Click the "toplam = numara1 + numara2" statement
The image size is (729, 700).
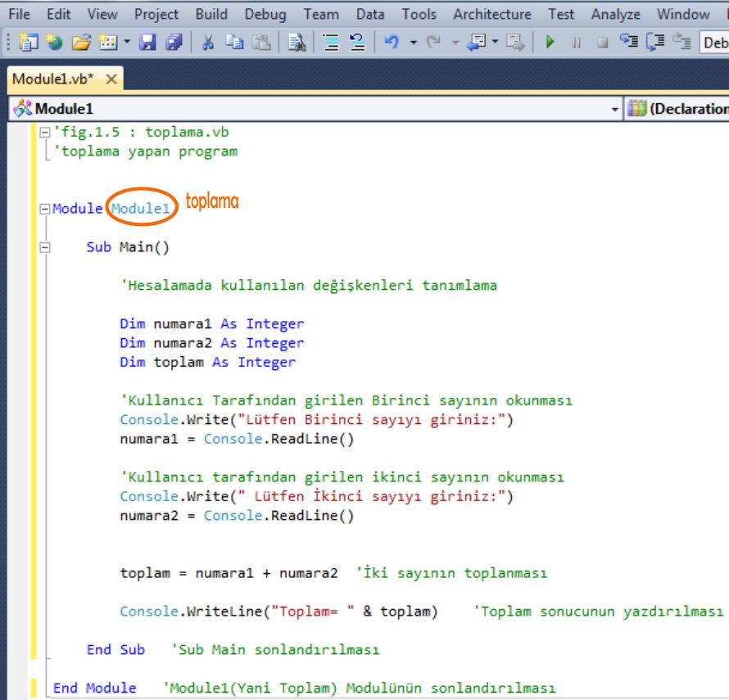pyautogui.click(x=229, y=573)
